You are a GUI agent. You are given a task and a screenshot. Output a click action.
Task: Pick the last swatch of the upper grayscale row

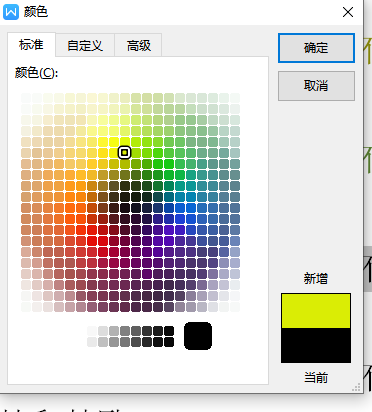click(x=169, y=331)
